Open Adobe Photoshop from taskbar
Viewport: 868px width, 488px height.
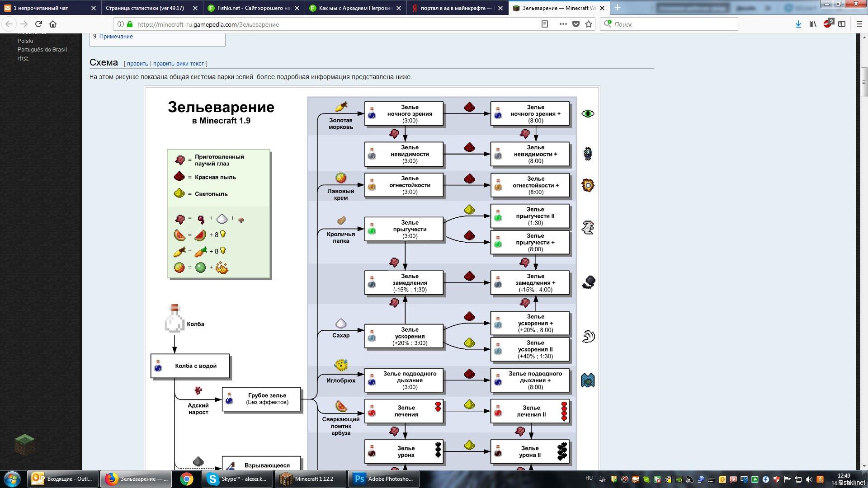(384, 479)
